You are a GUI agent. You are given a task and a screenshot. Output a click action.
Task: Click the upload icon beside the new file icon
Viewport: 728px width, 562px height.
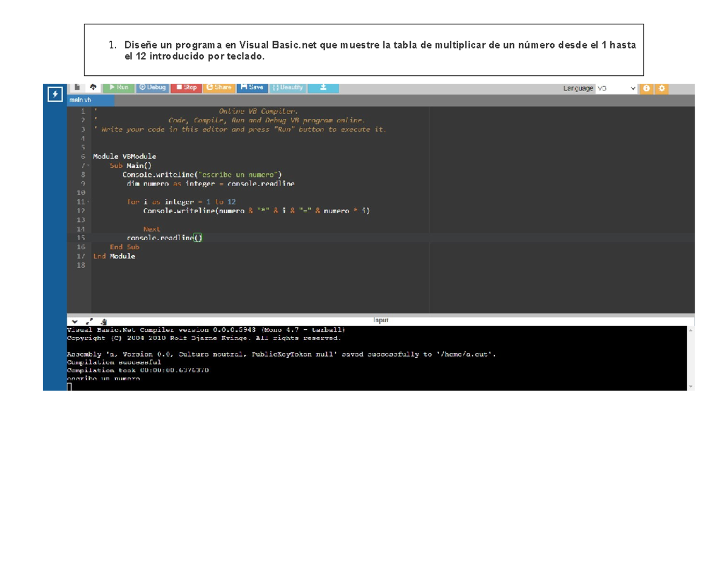tap(93, 87)
